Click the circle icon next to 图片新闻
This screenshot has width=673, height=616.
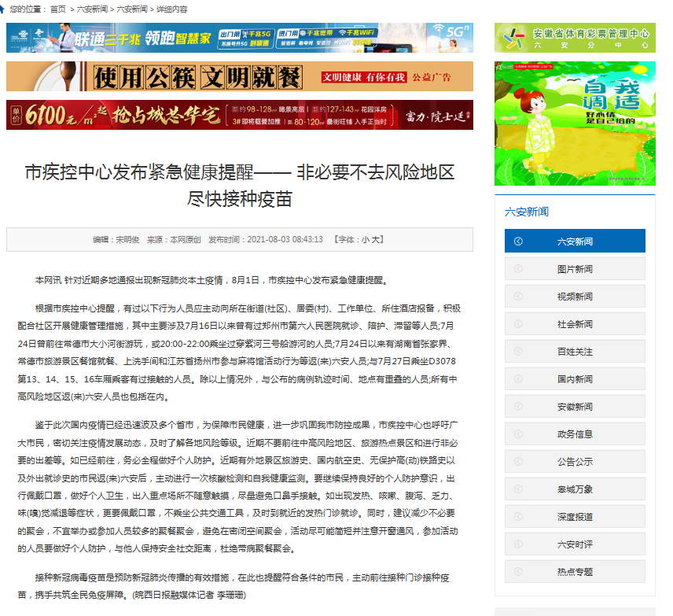click(x=517, y=269)
